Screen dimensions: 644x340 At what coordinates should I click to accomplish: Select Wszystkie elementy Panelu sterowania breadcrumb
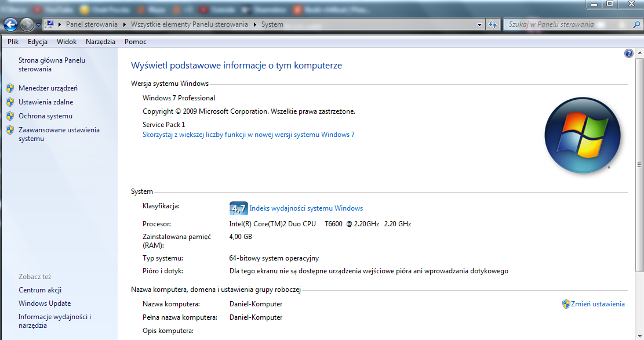[x=190, y=24]
